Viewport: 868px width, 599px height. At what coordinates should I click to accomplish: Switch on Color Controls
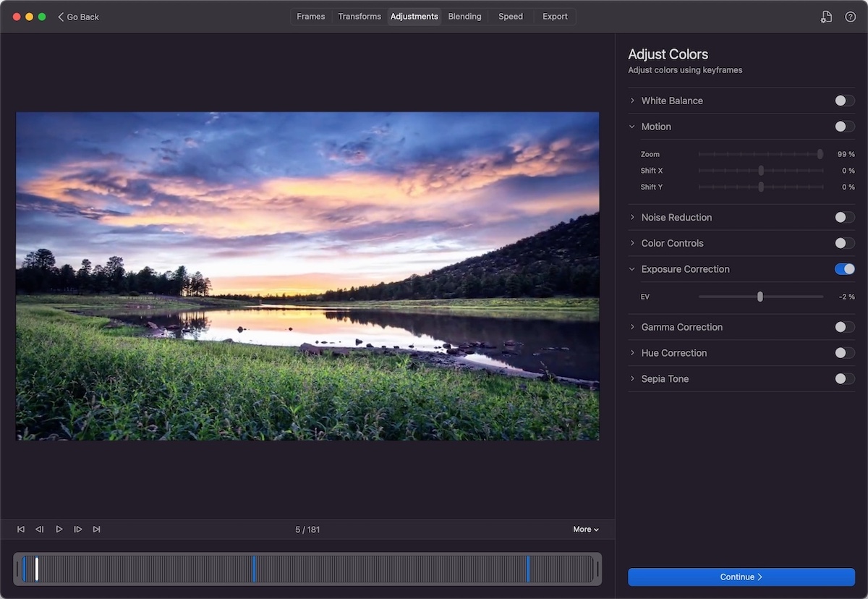point(844,243)
